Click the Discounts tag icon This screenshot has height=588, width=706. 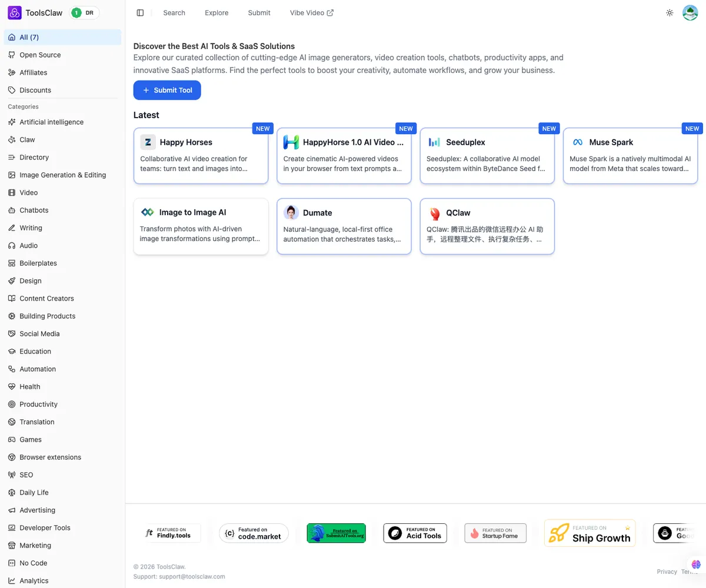[12, 90]
